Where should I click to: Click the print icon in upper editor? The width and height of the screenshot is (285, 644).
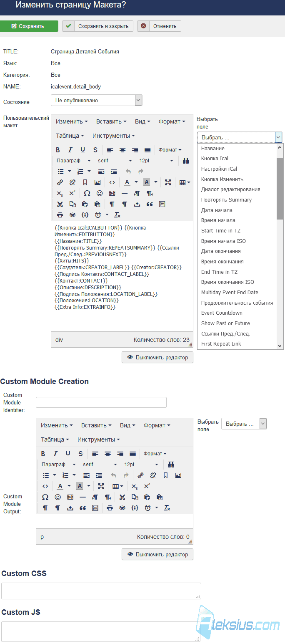pos(60,215)
